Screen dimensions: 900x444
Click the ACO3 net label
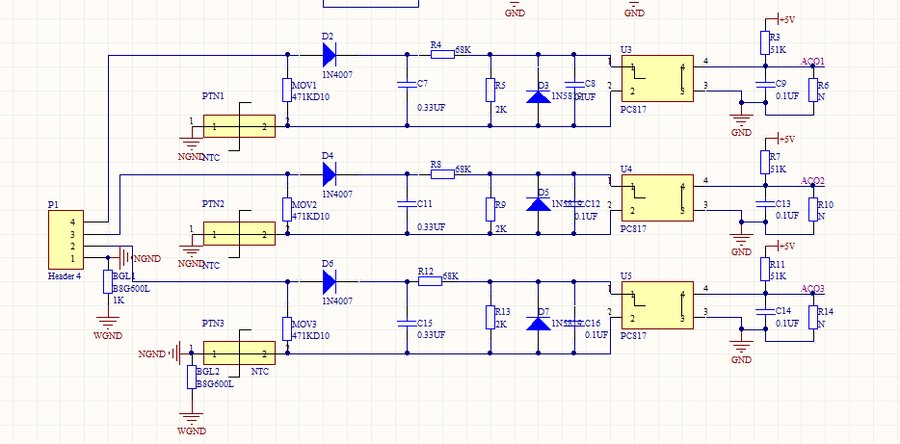(x=812, y=288)
